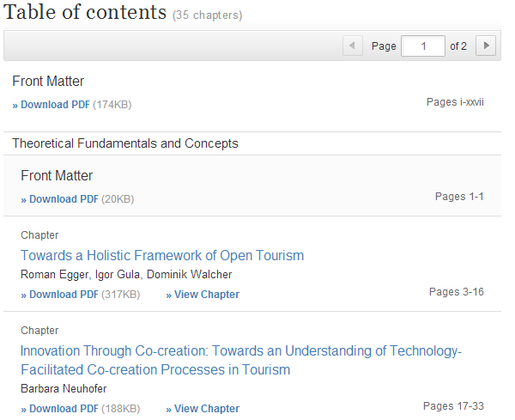
Task: View Chapter for the Open Tourism framework chapter
Action: [203, 295]
